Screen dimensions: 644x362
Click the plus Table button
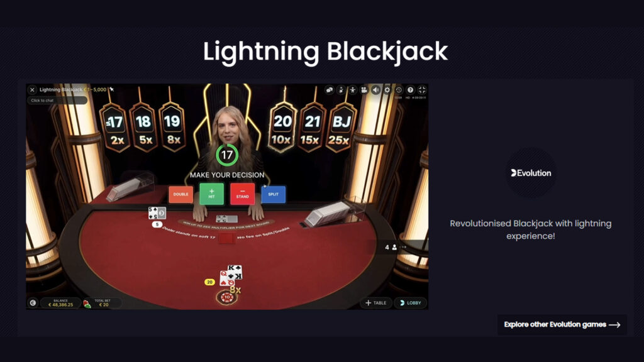[x=376, y=303]
